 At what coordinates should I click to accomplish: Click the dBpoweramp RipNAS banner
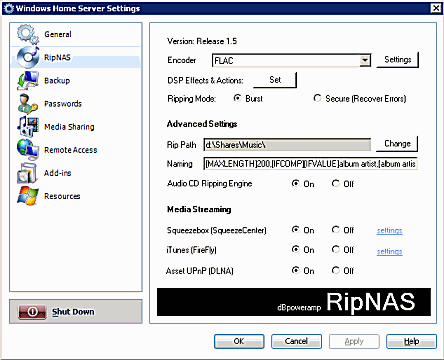pos(294,302)
